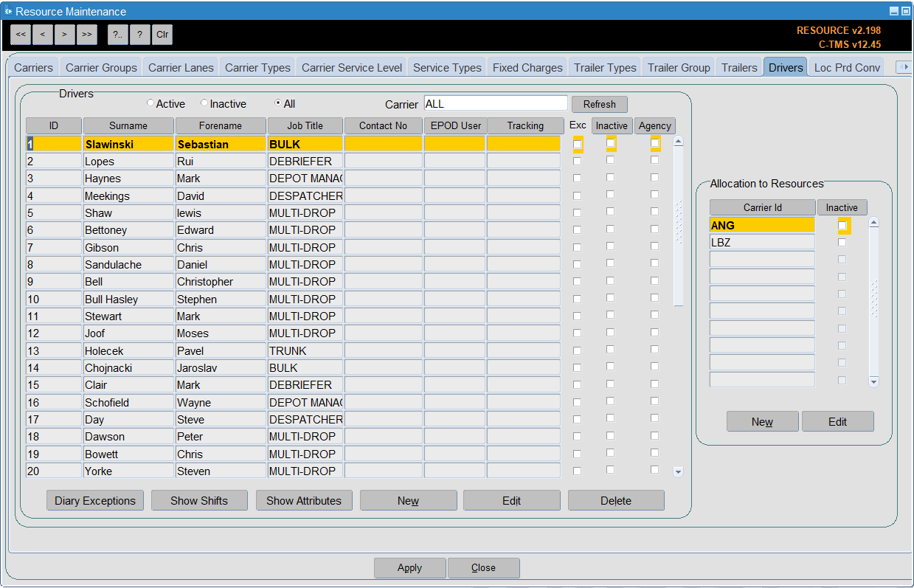Click the Job Title column header
Viewport: 914px width, 588px height.
[305, 125]
